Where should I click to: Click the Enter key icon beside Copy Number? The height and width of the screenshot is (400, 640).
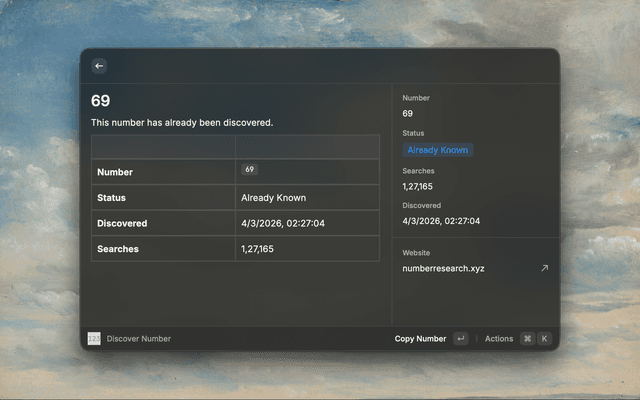[460, 339]
